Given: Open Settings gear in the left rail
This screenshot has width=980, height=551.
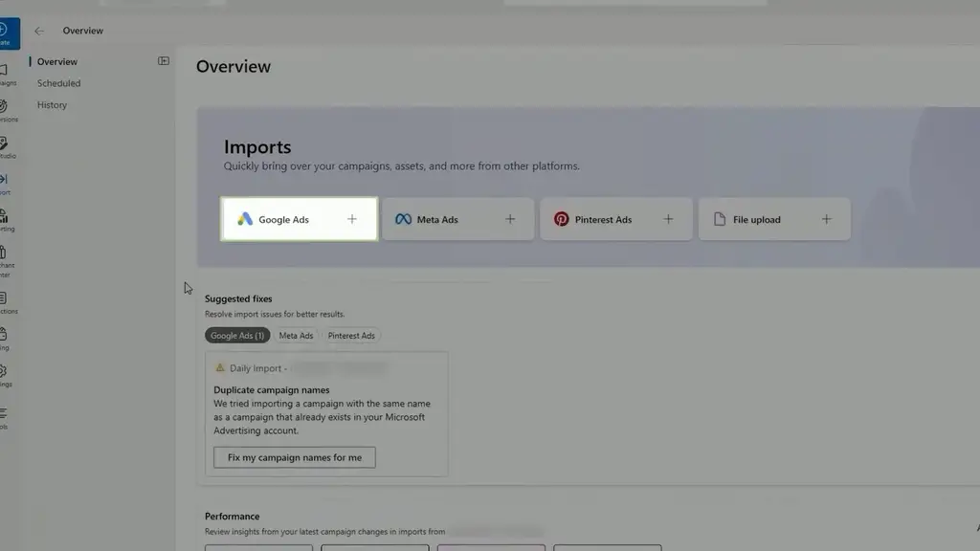Looking at the screenshot, I should coord(7,376).
